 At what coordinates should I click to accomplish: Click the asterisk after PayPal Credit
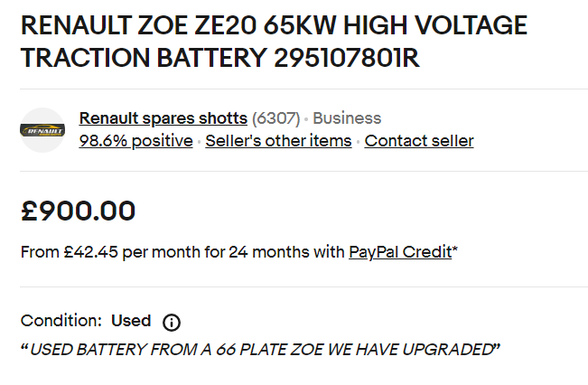455,250
